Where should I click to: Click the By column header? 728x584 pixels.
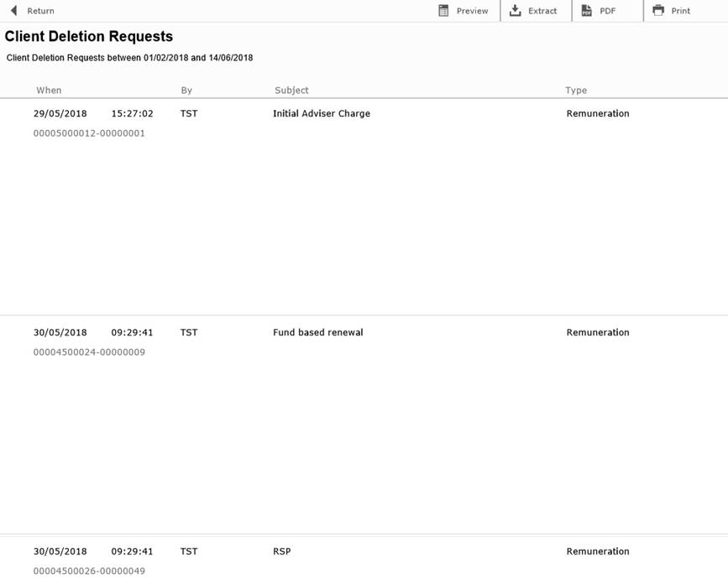click(186, 91)
